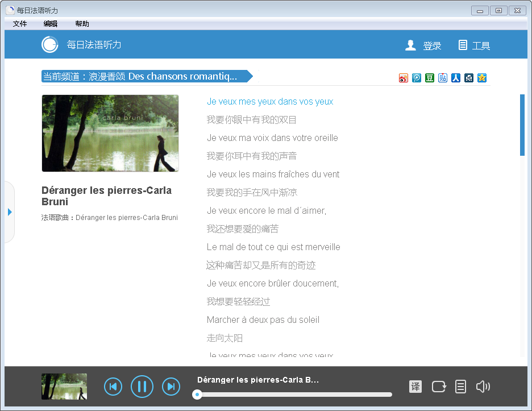Share to Renren icon
This screenshot has width=532, height=411.
click(x=456, y=78)
